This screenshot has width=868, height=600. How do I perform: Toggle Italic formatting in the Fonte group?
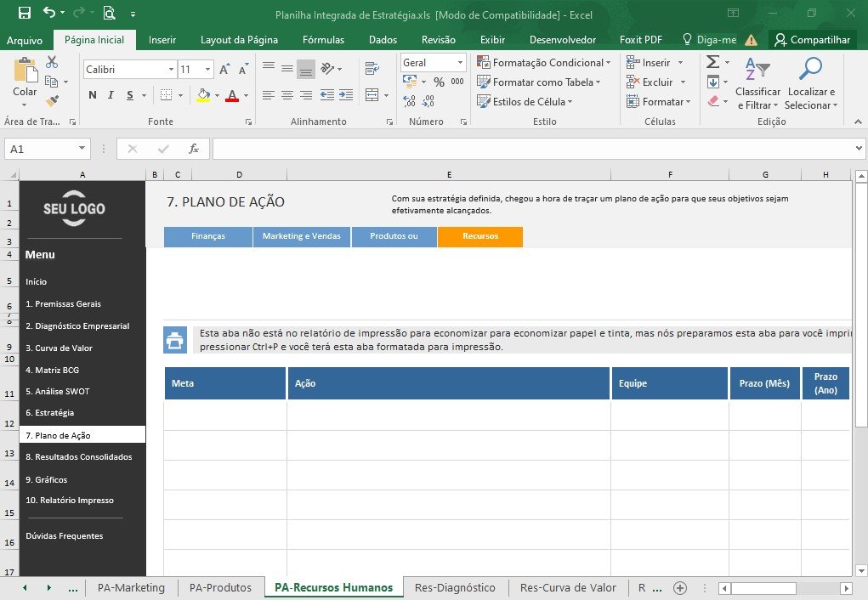[x=111, y=95]
